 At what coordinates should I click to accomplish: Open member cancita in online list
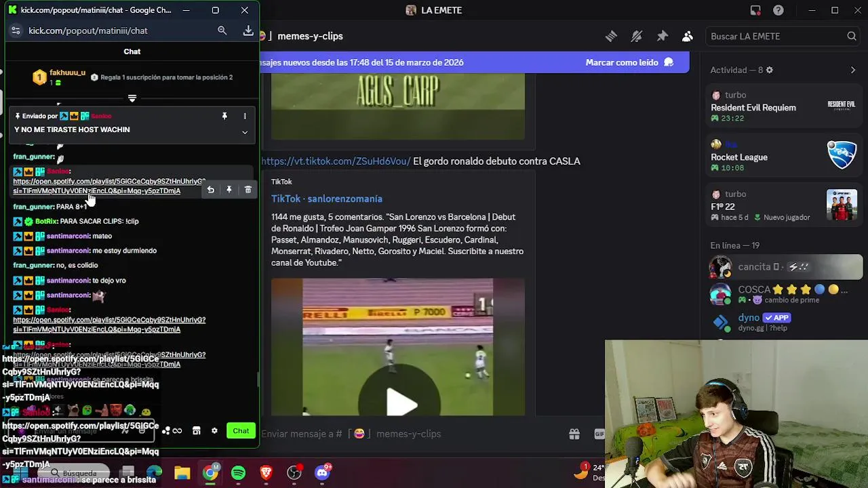785,266
